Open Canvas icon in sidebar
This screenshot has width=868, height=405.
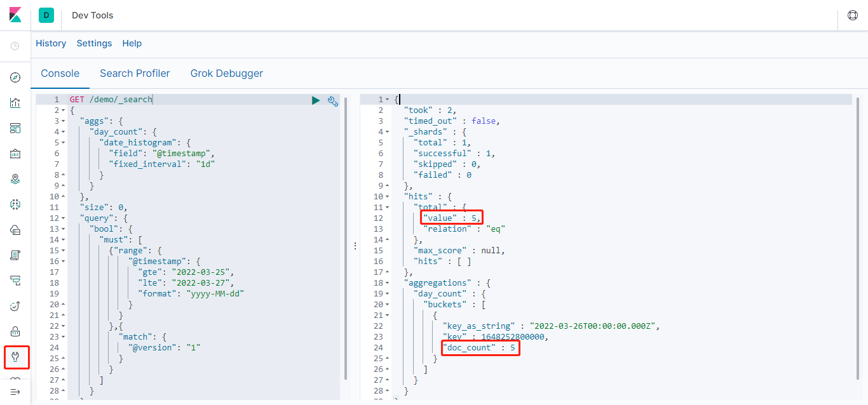pyautogui.click(x=15, y=154)
